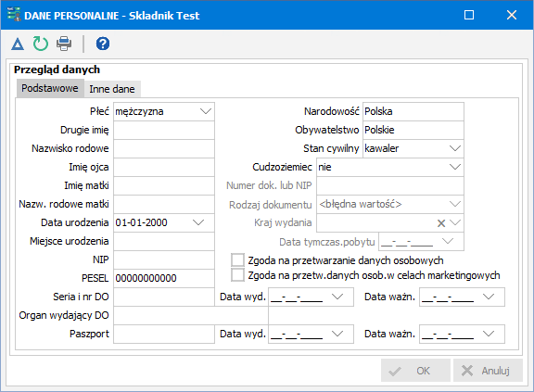This screenshot has width=534, height=392.
Task: Click the green refresh arrow icon
Action: click(x=41, y=44)
